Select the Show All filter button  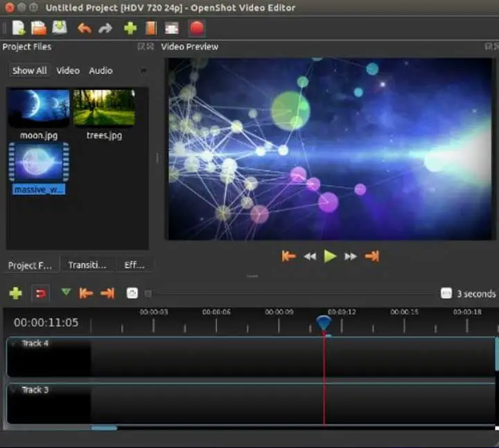click(x=29, y=71)
